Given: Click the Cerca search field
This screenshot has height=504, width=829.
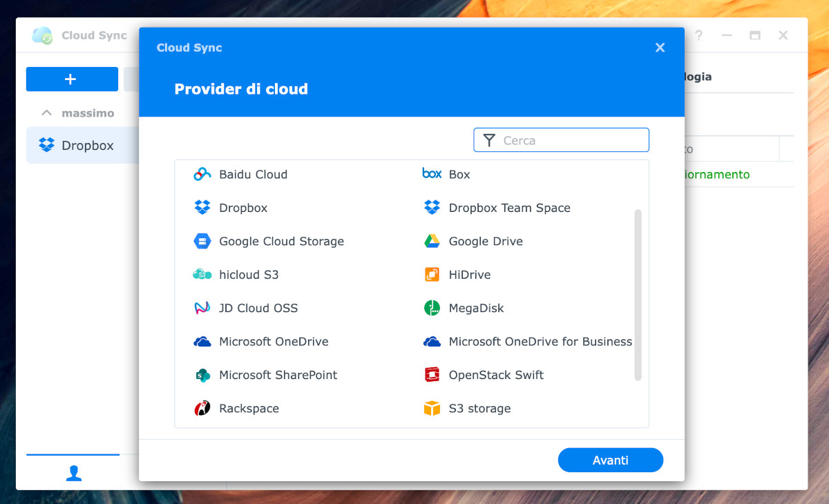Looking at the screenshot, I should point(561,140).
